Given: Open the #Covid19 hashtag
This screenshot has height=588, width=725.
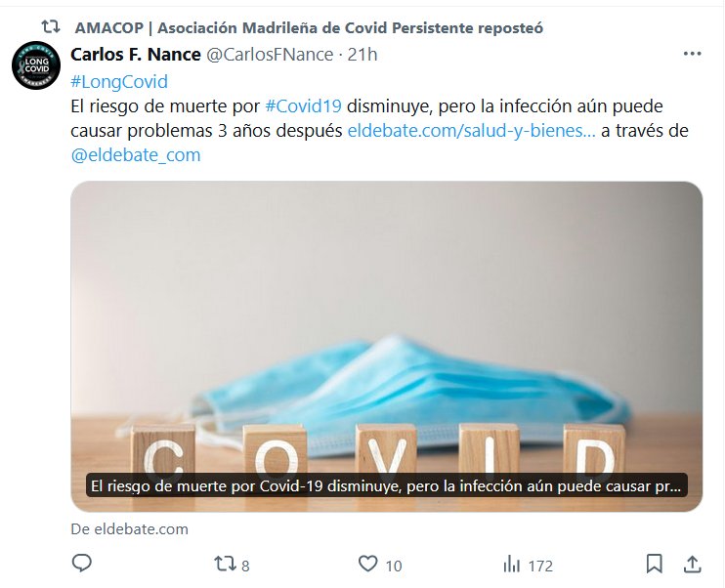Looking at the screenshot, I should click(303, 106).
